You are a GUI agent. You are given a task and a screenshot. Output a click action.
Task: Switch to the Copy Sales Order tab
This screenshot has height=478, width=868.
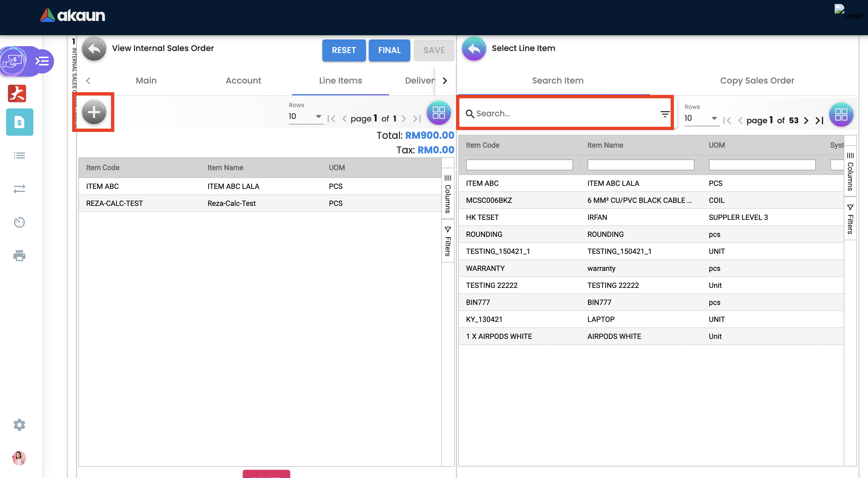point(757,80)
